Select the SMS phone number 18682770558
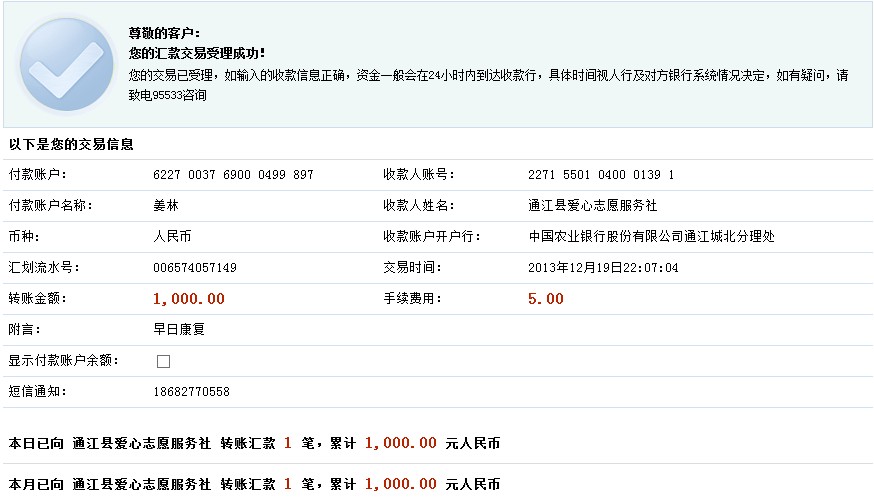The image size is (874, 504). [x=191, y=392]
